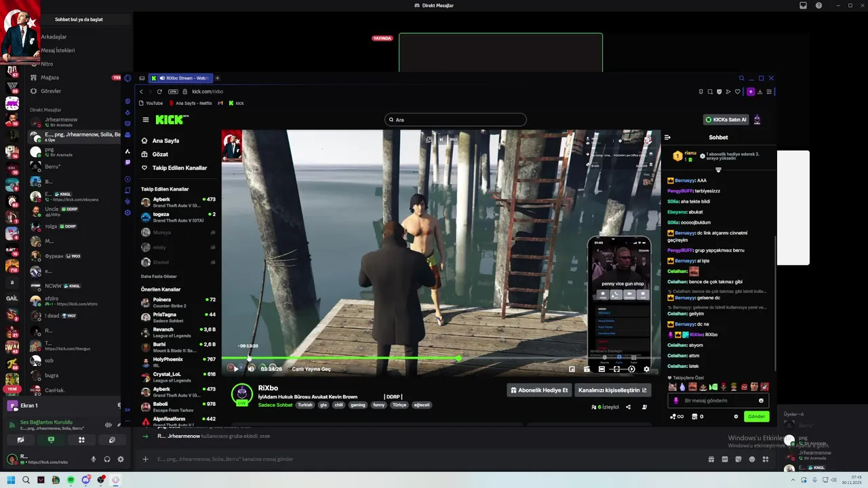Select the 'Turkish' stream tag
The height and width of the screenshot is (488, 868).
pyautogui.click(x=305, y=405)
